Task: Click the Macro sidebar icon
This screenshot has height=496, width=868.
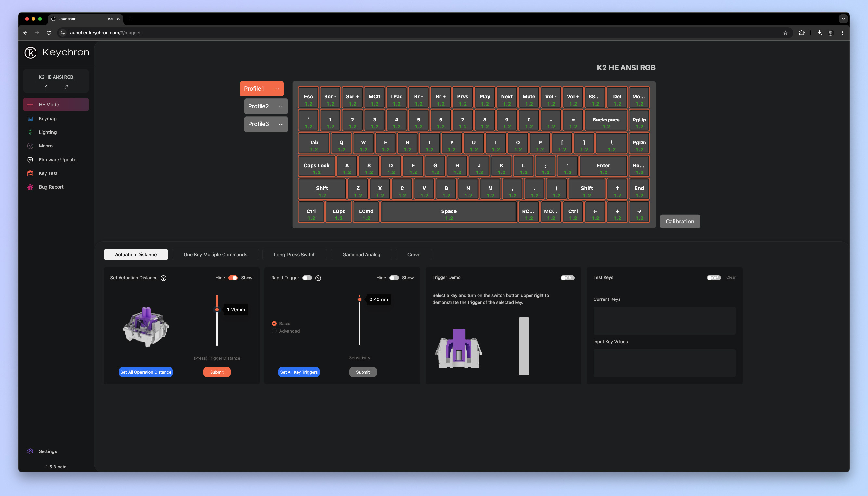Action: coord(30,146)
